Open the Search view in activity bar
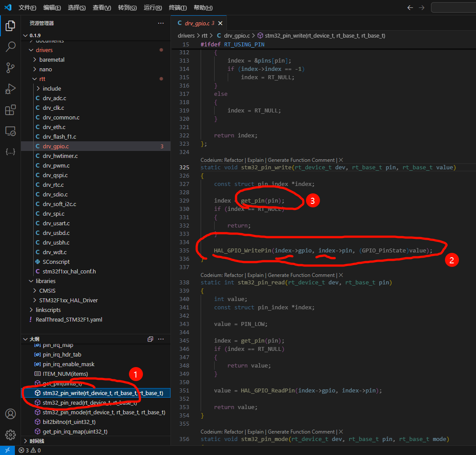 pyautogui.click(x=10, y=47)
